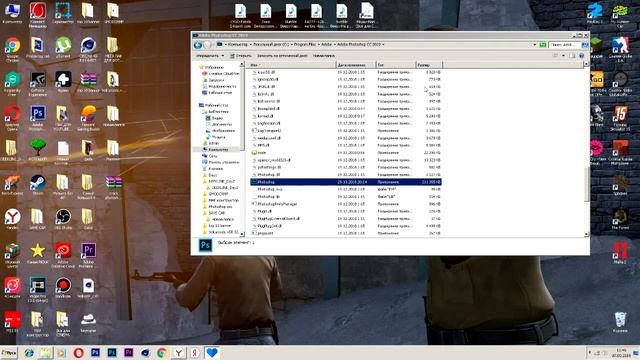Open the Farming Simulator 15 desktop icon
The width and height of the screenshot is (640, 360).
(620, 118)
